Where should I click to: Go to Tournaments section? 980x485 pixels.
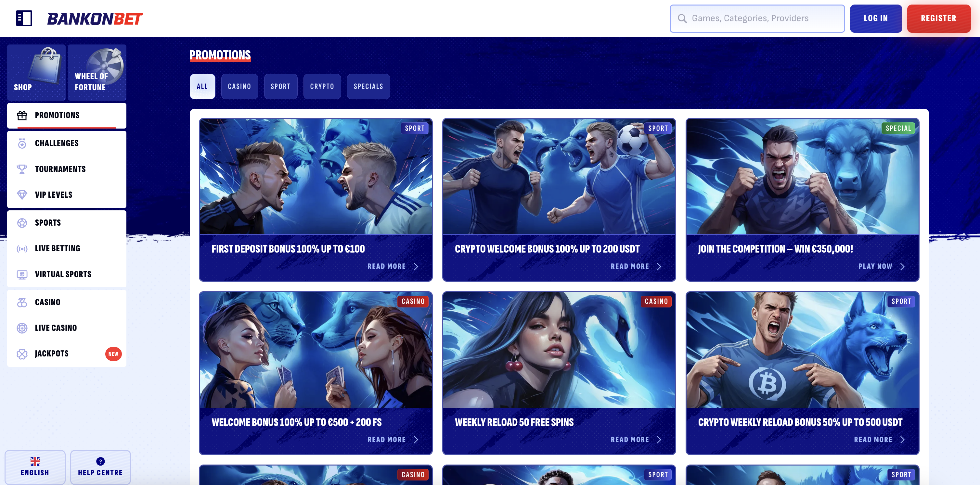[67, 169]
